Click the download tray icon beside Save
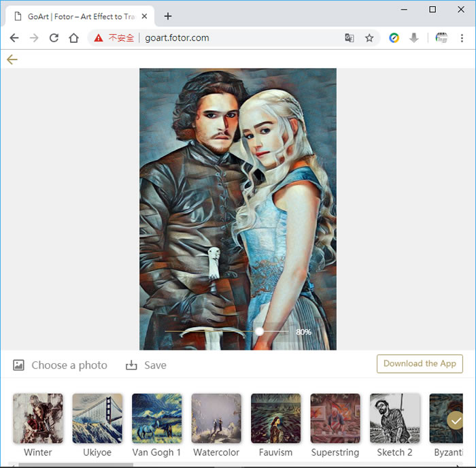The image size is (476, 468). tap(131, 365)
